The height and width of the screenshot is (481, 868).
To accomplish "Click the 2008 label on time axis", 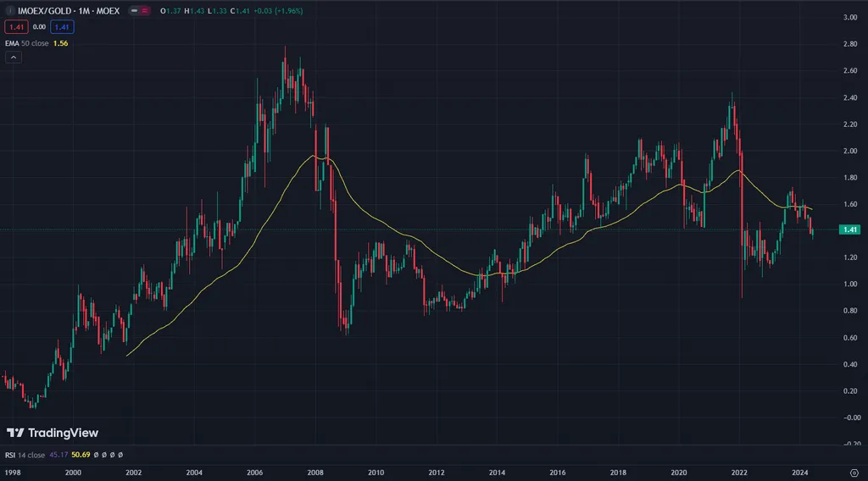I will (315, 472).
